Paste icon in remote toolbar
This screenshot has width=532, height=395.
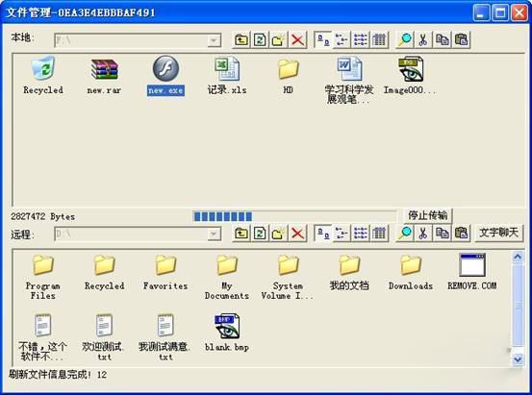pos(461,233)
